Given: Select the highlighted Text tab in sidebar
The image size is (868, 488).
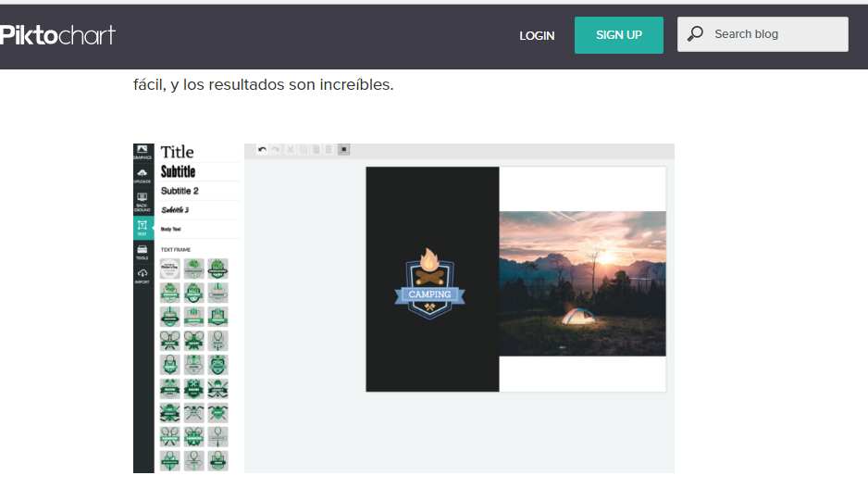Looking at the screenshot, I should pos(143,227).
